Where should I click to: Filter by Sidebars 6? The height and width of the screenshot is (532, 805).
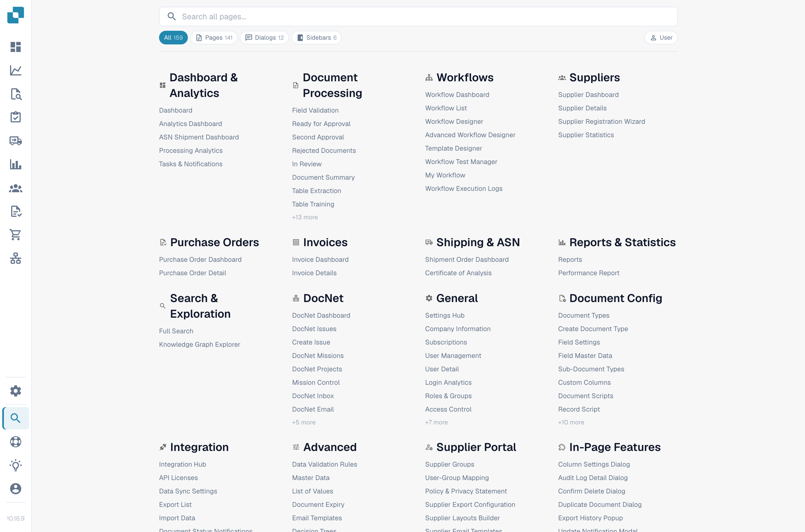coord(317,38)
